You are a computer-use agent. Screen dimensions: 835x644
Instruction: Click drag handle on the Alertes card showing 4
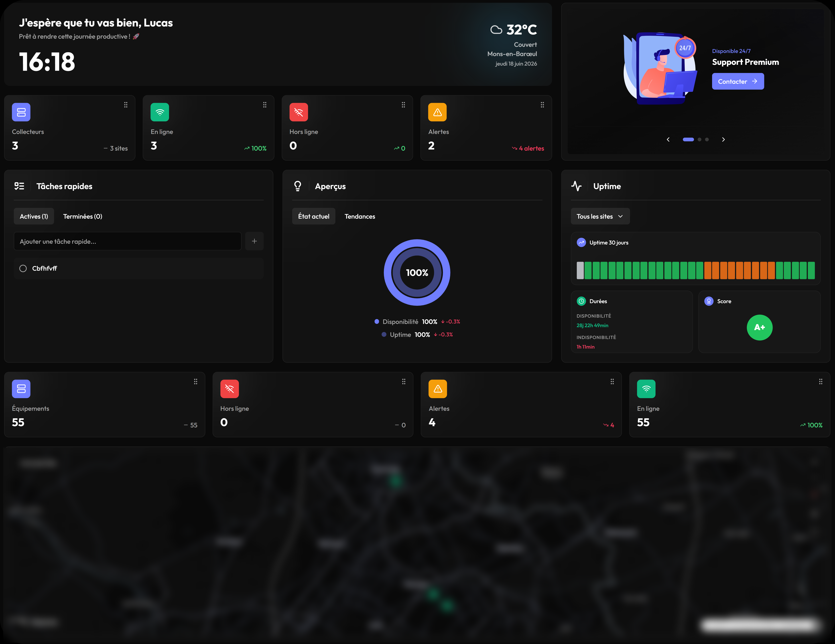click(612, 382)
